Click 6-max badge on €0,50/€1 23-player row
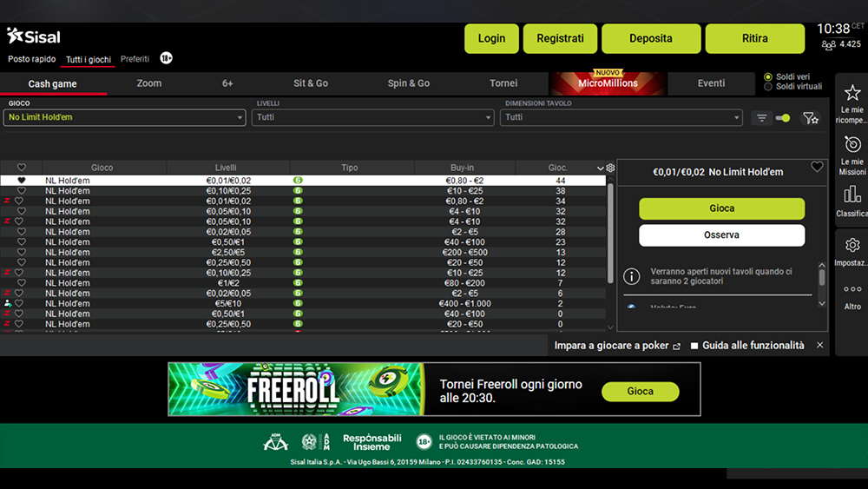868x489 pixels. [298, 242]
